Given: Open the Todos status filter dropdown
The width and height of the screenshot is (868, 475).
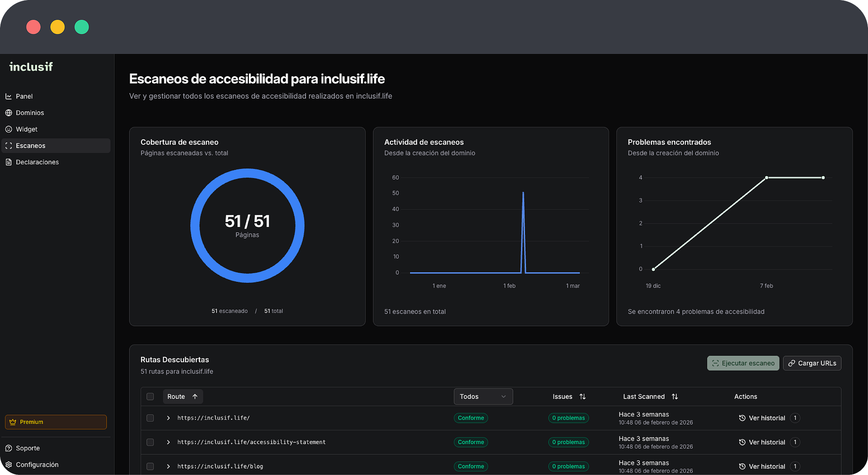Looking at the screenshot, I should pyautogui.click(x=483, y=396).
